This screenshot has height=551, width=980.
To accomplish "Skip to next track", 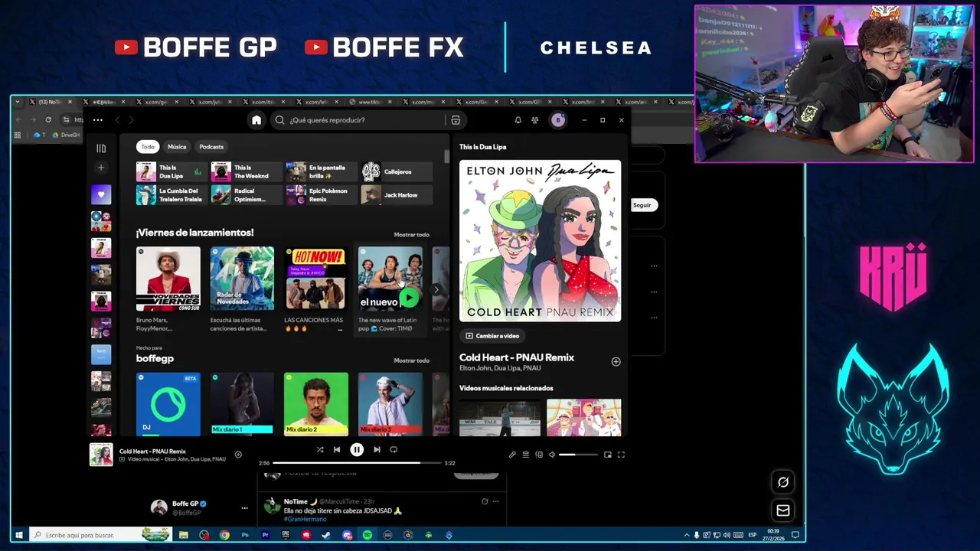I will (x=377, y=450).
